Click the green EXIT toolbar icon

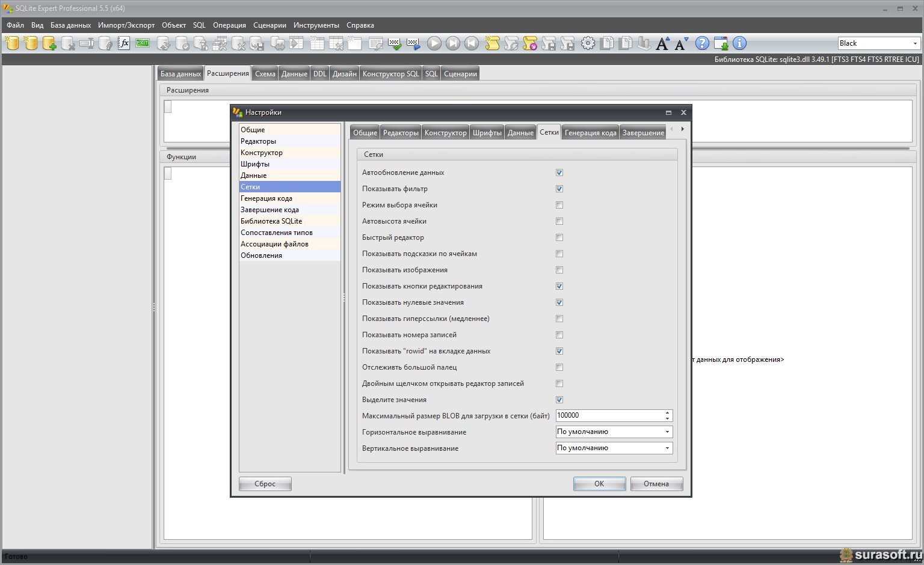coord(143,43)
